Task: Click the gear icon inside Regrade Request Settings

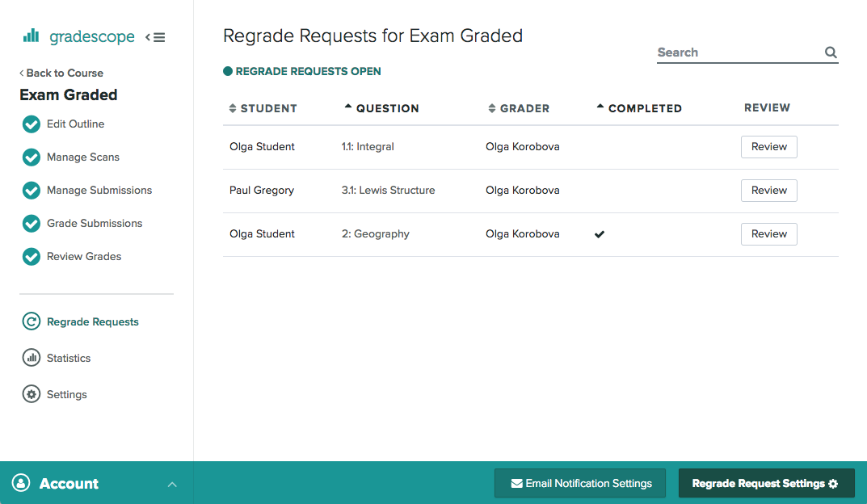Action: click(x=833, y=483)
